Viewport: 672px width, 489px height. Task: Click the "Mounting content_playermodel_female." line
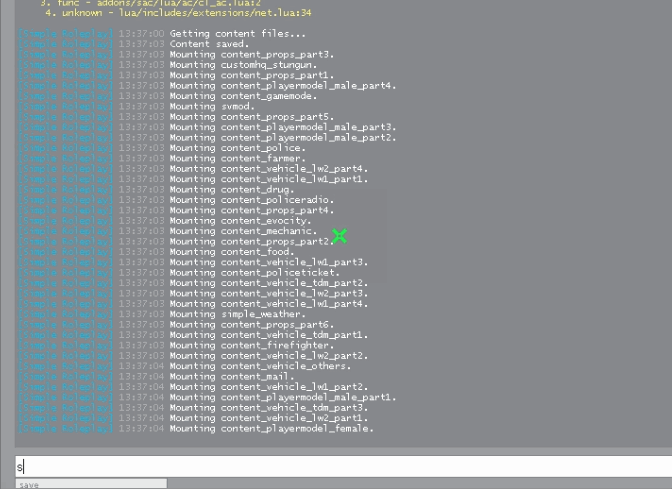point(272,428)
